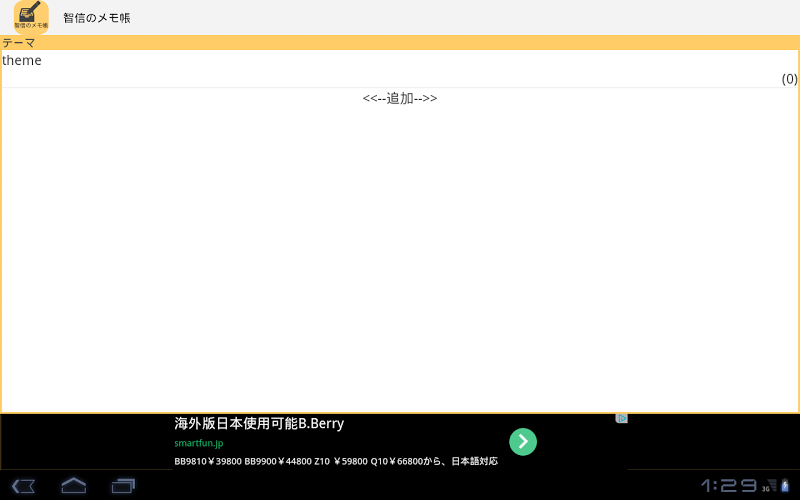Image resolution: width=800 pixels, height=500 pixels.
Task: Click the 智信のメモ帳 app title
Action: click(x=97, y=18)
